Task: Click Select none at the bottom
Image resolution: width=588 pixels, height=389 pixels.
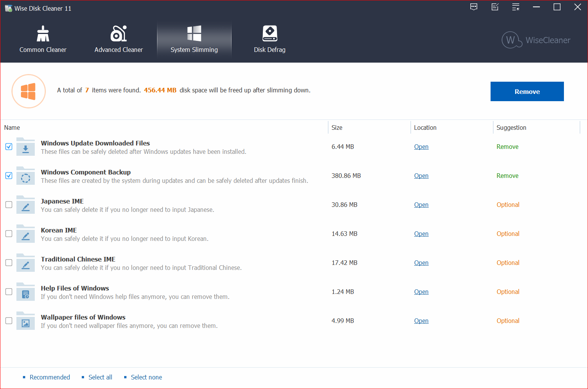Action: click(146, 377)
